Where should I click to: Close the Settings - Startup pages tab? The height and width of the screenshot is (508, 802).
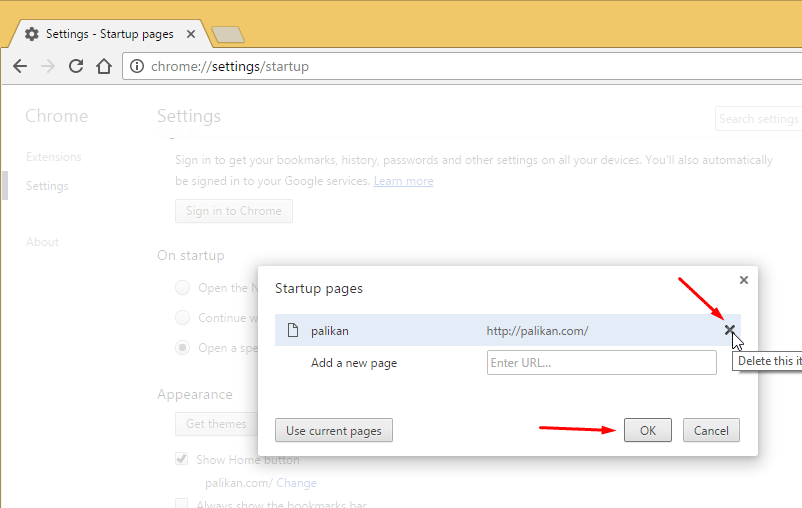pyautogui.click(x=191, y=34)
